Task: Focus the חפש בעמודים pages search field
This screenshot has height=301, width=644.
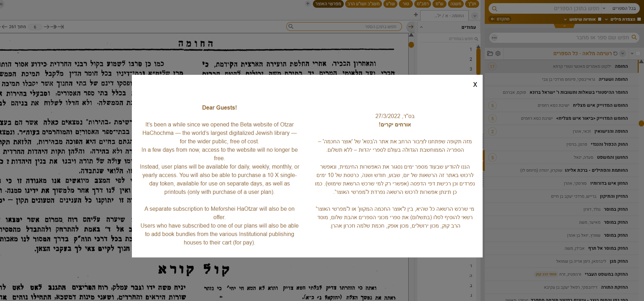Action: (x=449, y=39)
